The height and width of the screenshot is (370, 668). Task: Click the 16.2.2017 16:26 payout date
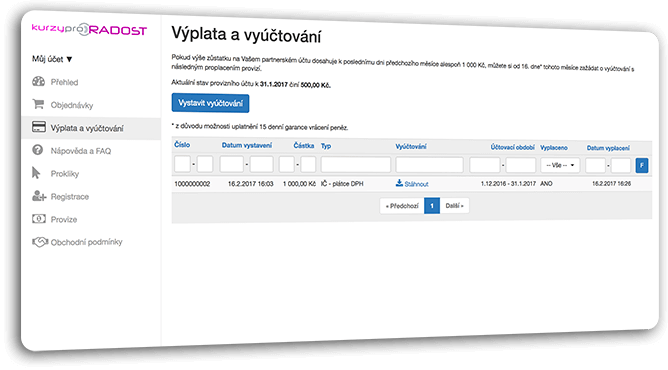click(611, 184)
